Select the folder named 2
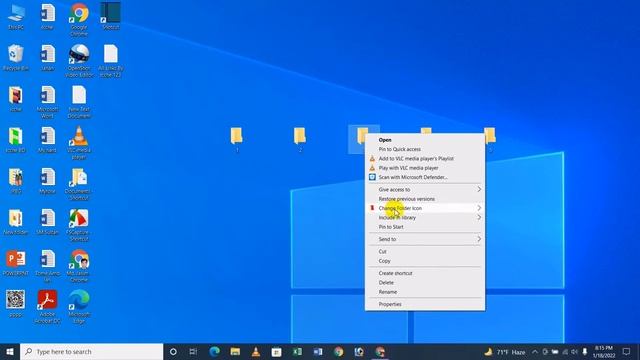640x360 pixels. coord(300,140)
